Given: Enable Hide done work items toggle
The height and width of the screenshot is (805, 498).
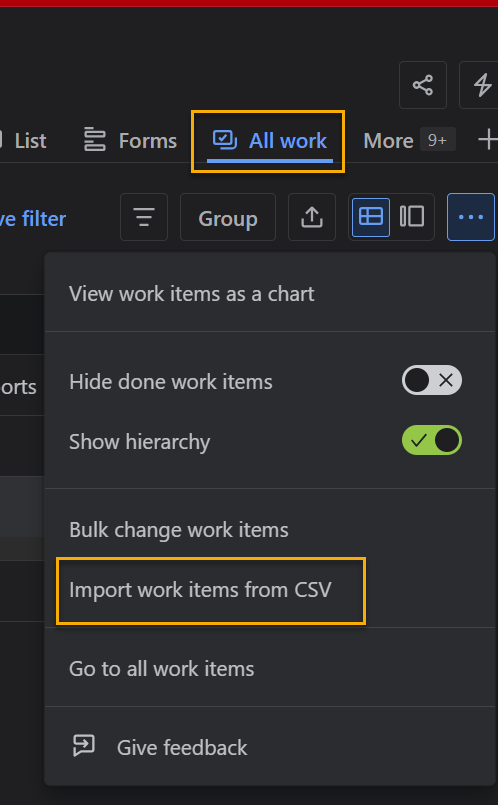Looking at the screenshot, I should 432,380.
